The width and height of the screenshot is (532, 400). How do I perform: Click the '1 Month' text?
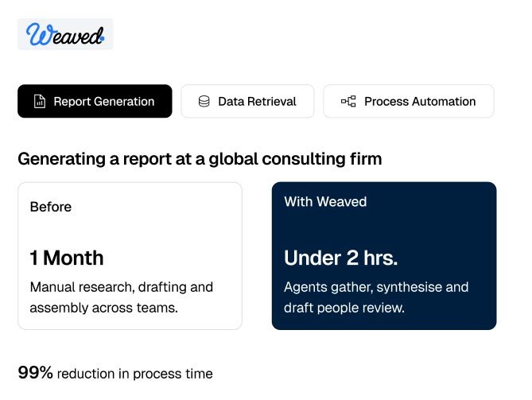(x=67, y=258)
